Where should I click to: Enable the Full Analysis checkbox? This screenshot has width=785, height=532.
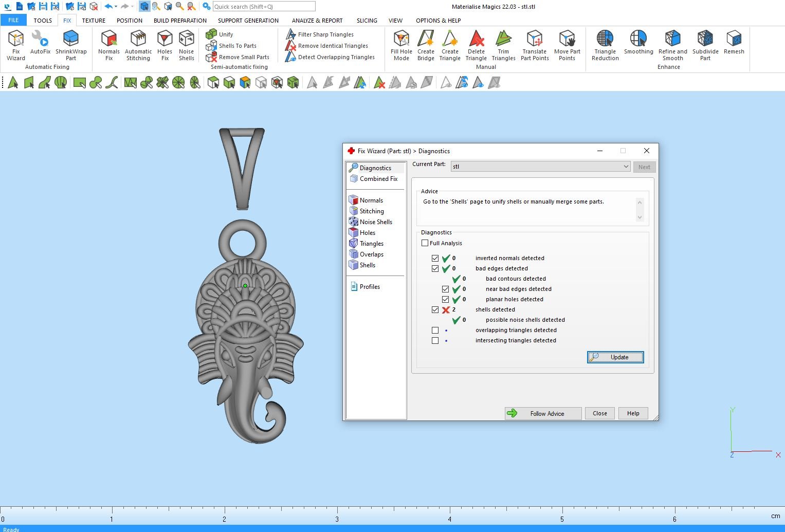click(x=425, y=243)
